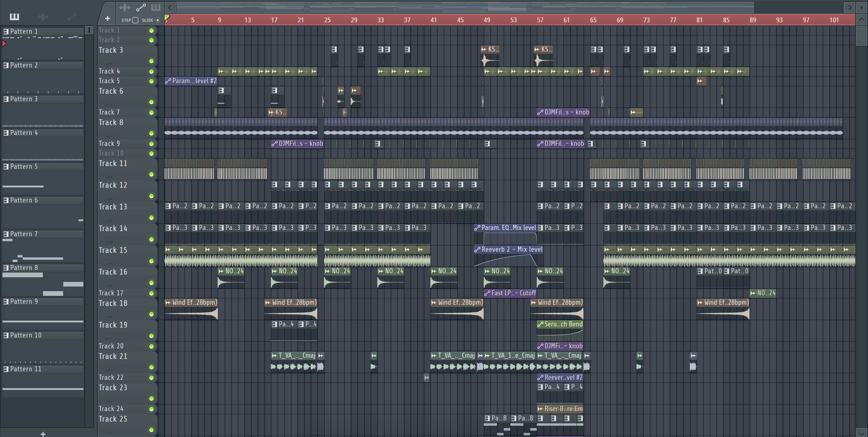The height and width of the screenshot is (437, 868).
Task: Mute Track 8
Action: click(x=152, y=134)
